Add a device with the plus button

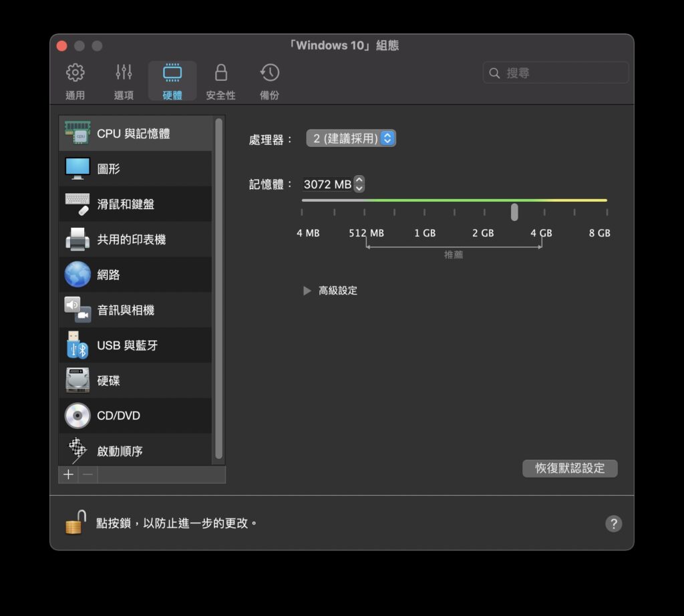[x=69, y=474]
